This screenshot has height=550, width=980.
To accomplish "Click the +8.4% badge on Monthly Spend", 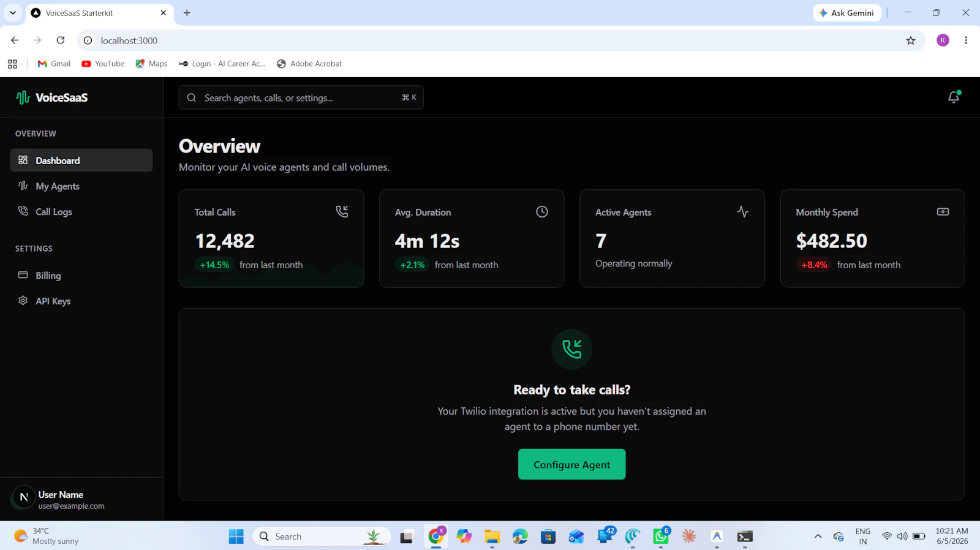I will click(x=814, y=265).
